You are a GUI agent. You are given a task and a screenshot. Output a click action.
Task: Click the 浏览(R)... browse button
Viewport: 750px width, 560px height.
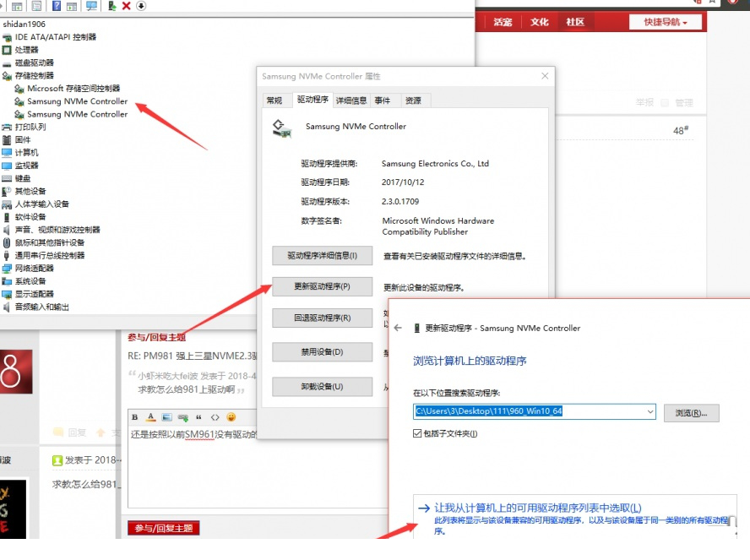coord(691,413)
